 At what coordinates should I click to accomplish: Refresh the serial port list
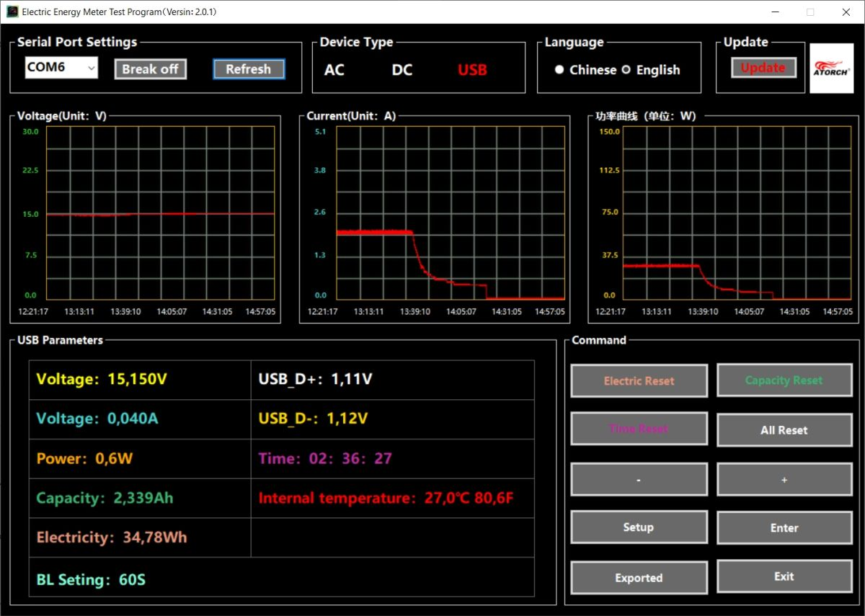249,69
